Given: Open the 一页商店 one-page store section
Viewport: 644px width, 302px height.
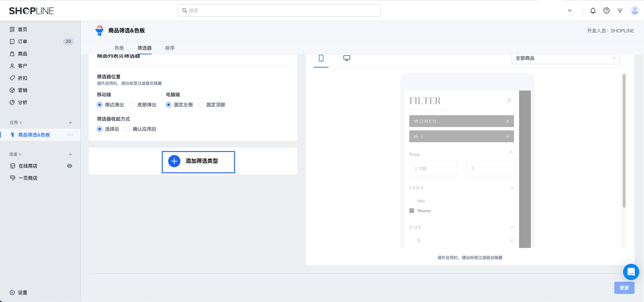Looking at the screenshot, I should pos(28,178).
